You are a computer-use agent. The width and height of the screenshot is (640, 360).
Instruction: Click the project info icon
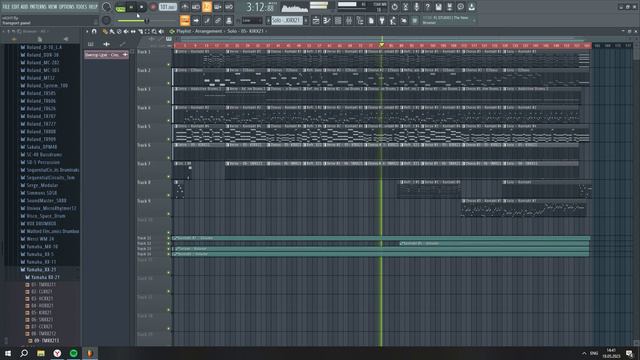460,7
